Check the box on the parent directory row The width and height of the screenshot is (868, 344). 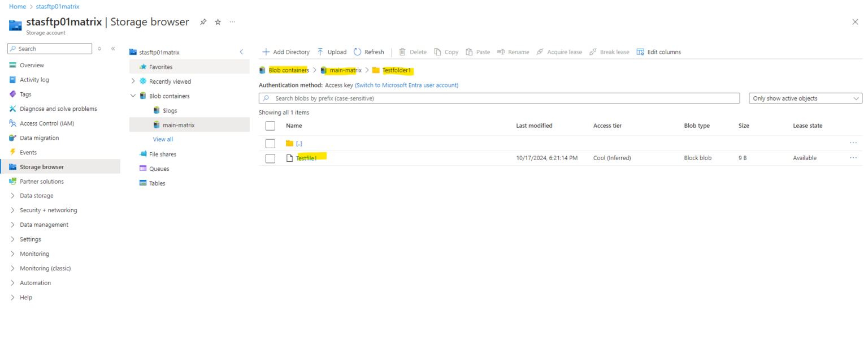click(270, 143)
